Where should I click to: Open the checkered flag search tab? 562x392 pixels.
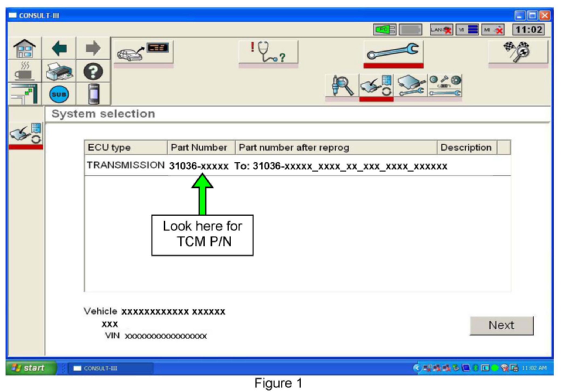coord(518,52)
